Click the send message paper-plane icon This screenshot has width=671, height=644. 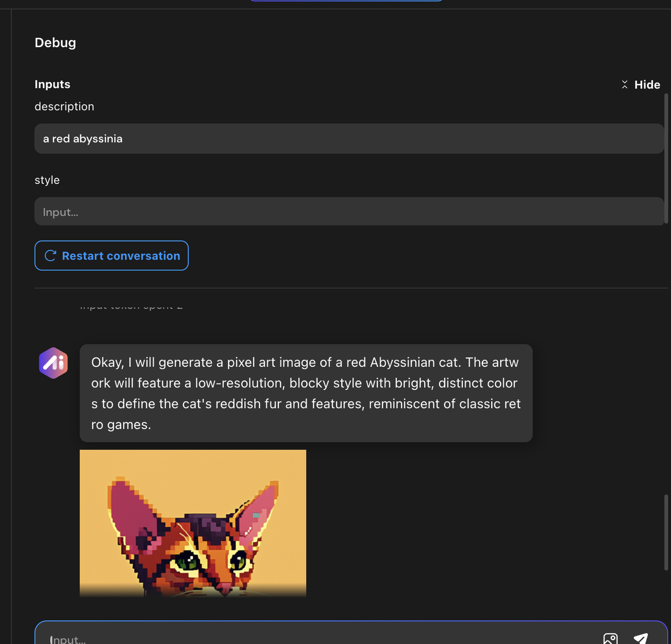click(x=641, y=638)
